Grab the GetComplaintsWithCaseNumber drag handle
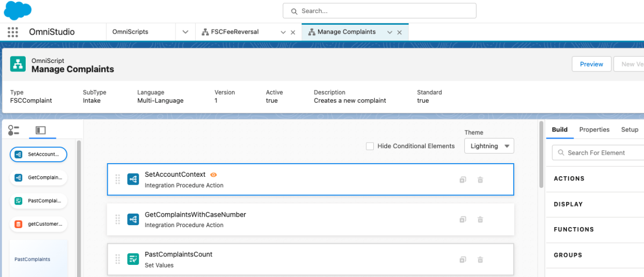The height and width of the screenshot is (277, 644). (x=118, y=219)
